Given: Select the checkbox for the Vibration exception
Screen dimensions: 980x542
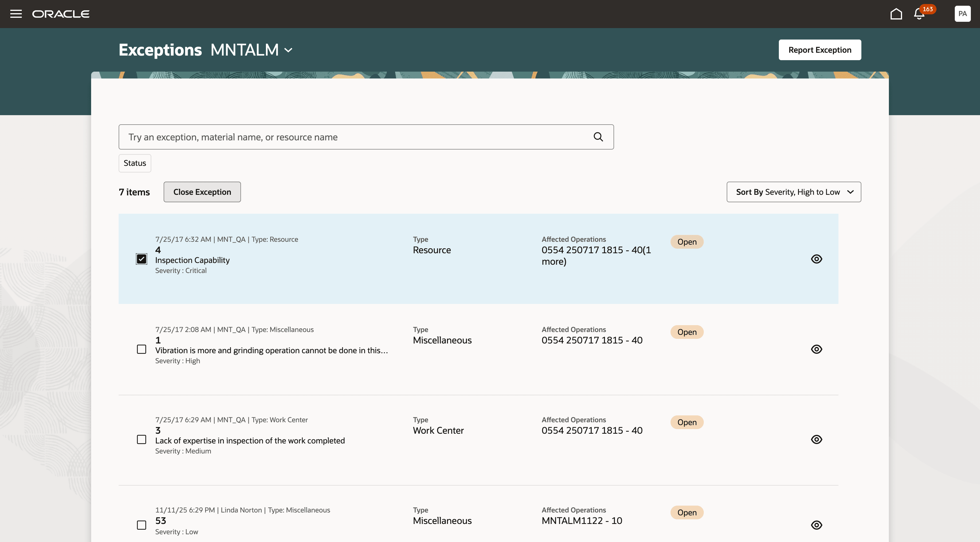Looking at the screenshot, I should tap(142, 349).
